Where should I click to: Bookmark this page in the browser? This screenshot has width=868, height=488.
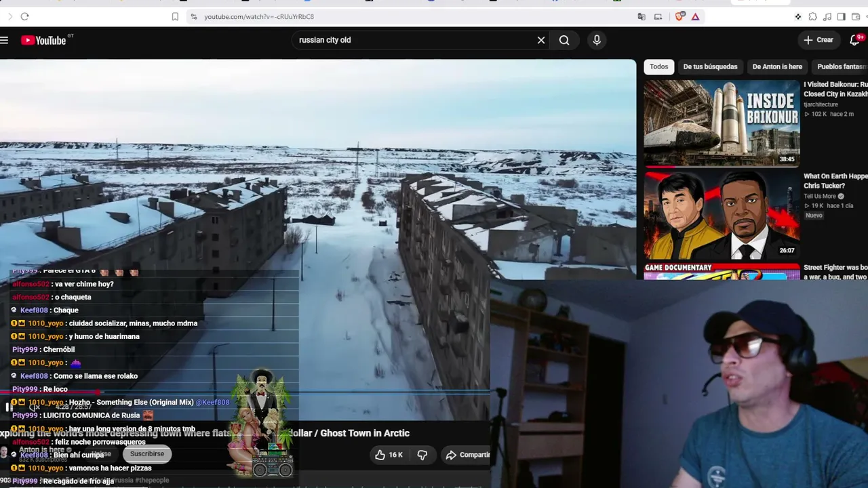(x=175, y=16)
